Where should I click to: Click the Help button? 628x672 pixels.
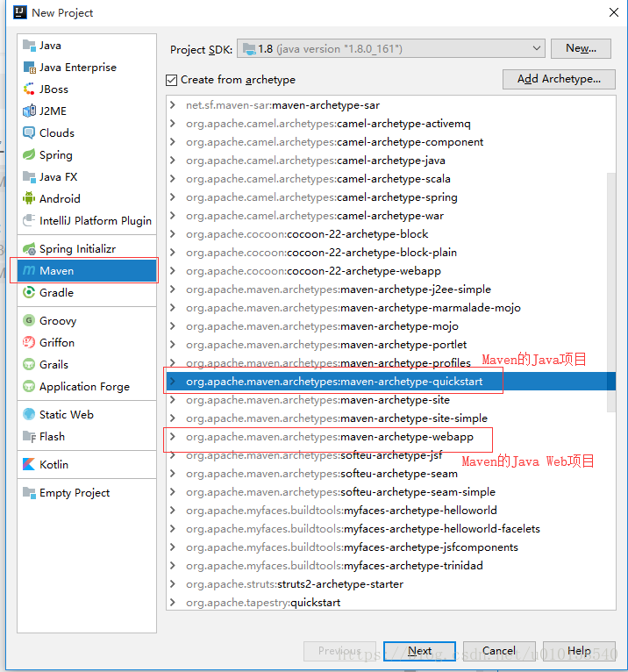579,651
